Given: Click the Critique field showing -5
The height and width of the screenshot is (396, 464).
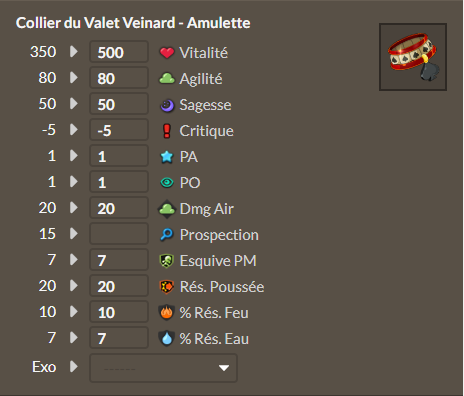Looking at the screenshot, I should tap(119, 130).
